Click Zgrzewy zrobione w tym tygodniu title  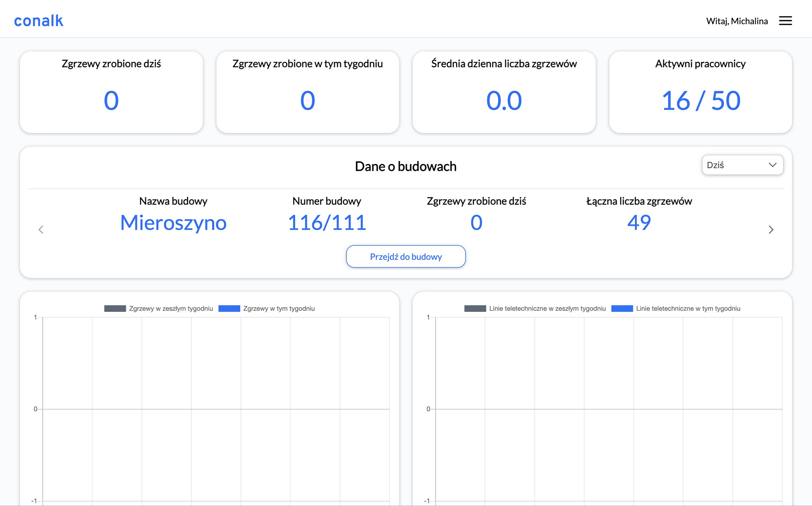pos(307,64)
